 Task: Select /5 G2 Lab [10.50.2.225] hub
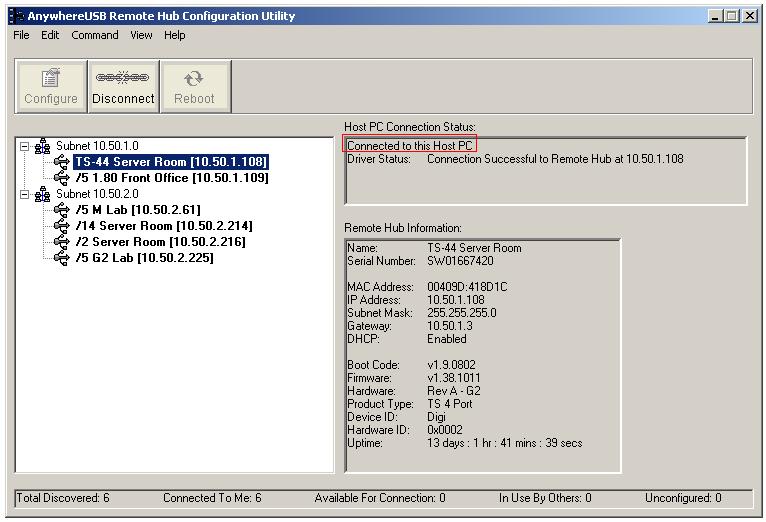click(144, 258)
